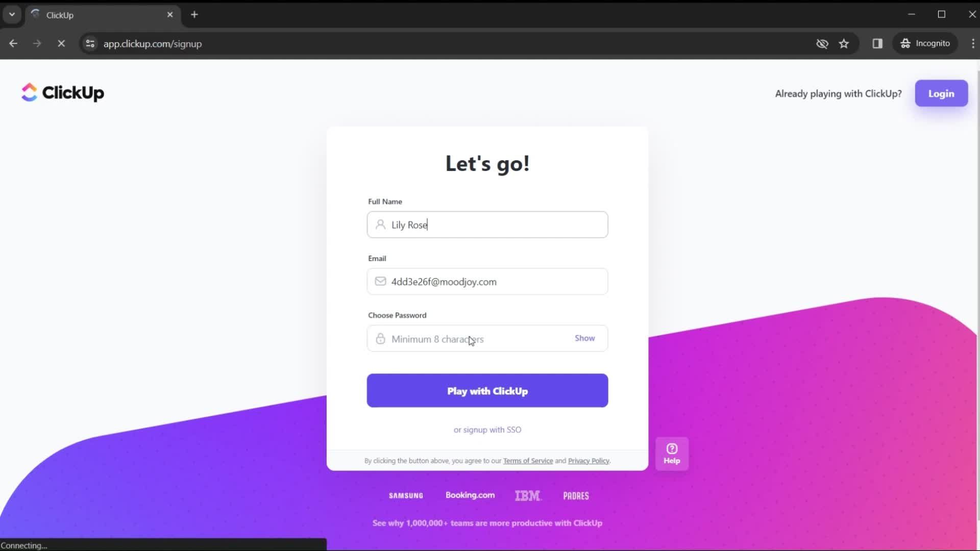Click signup with SSO link

click(487, 429)
